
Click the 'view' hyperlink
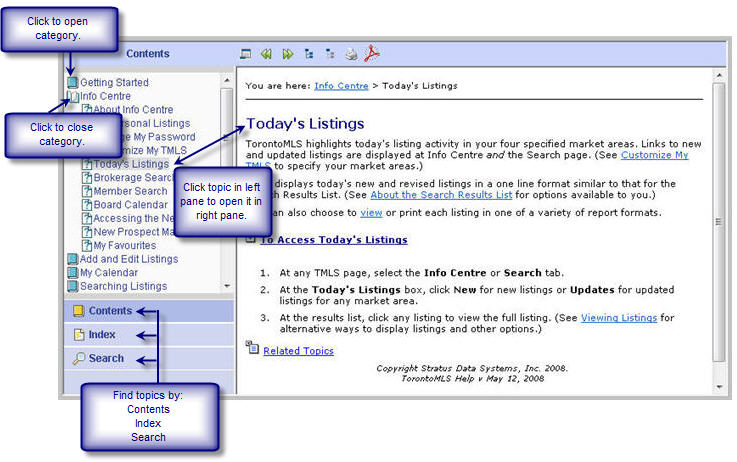click(x=371, y=213)
